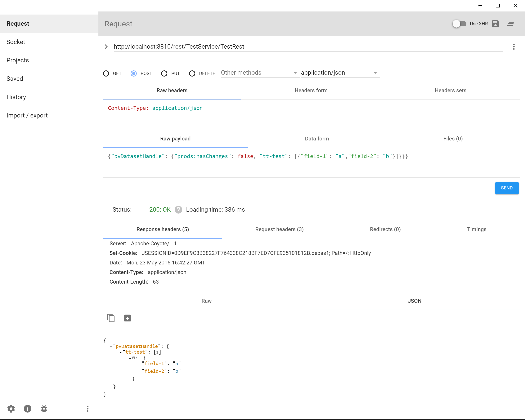
Task: Open the clear/notes lines icon in header
Action: (x=511, y=24)
